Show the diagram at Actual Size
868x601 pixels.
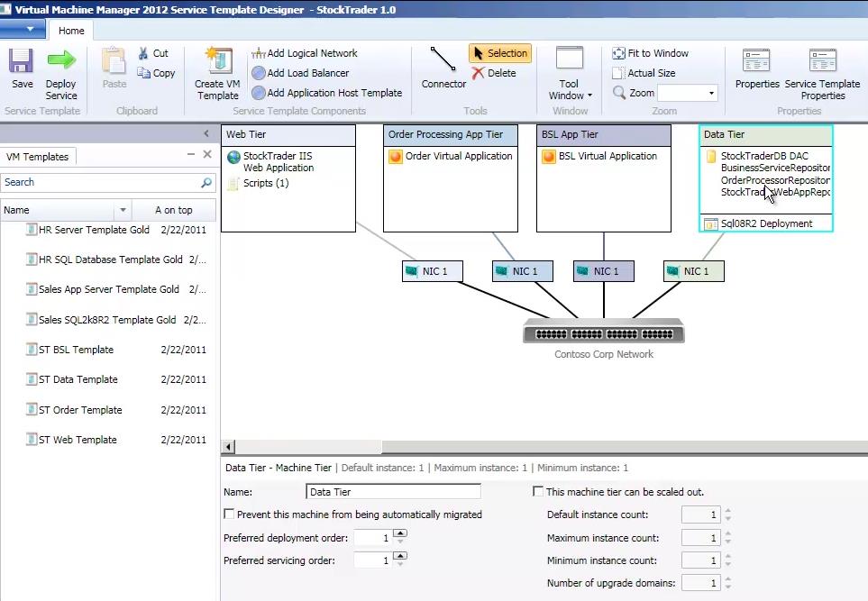[644, 73]
